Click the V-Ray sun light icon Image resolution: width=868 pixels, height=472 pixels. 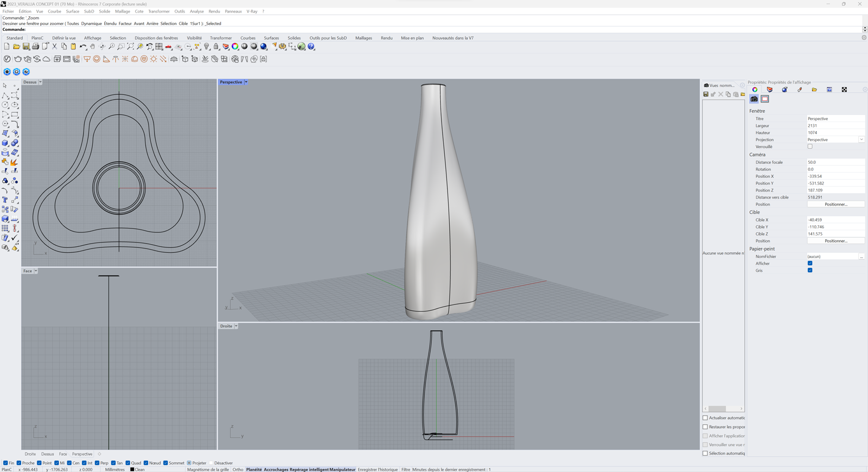click(x=154, y=59)
